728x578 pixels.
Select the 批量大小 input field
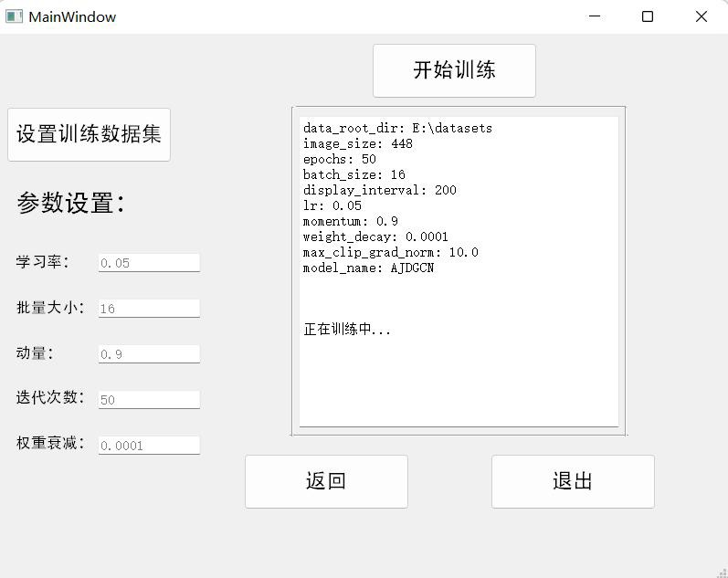pyautogui.click(x=149, y=309)
